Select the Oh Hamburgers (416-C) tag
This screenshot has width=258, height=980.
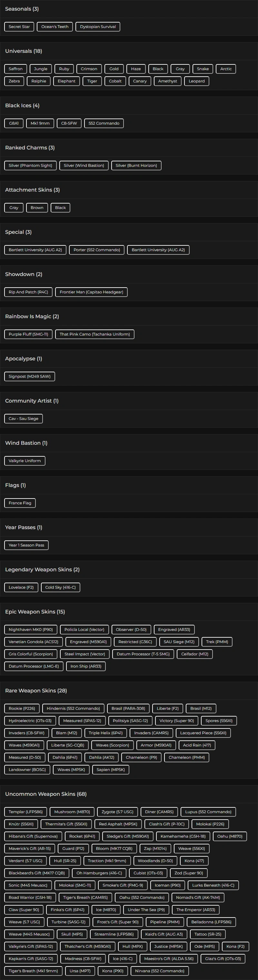pos(99,873)
